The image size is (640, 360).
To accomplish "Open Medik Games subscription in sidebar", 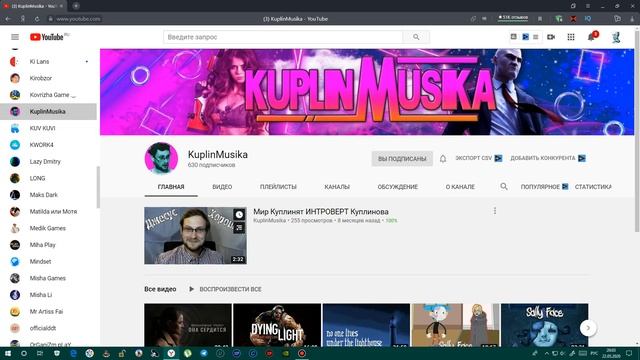I will 48,228.
